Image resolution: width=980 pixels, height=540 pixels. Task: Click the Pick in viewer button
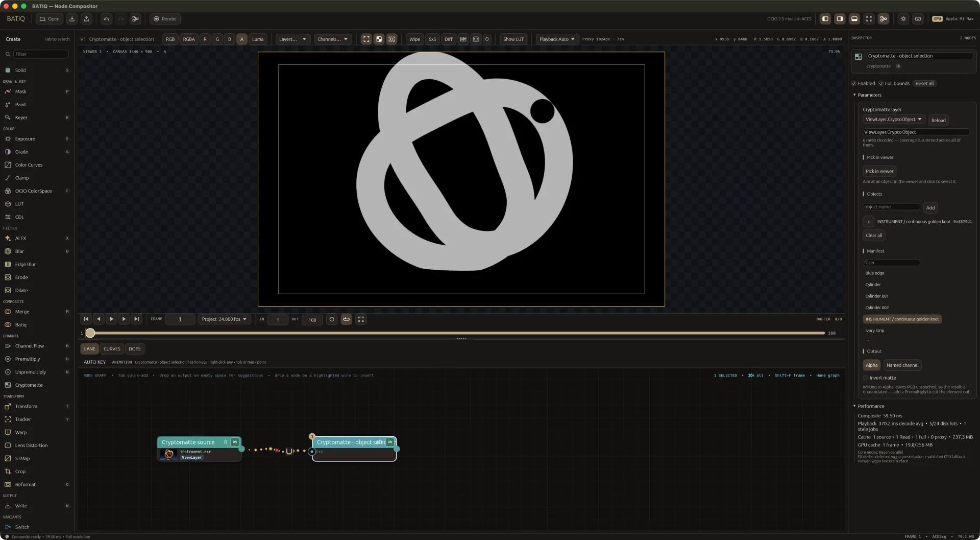(879, 171)
